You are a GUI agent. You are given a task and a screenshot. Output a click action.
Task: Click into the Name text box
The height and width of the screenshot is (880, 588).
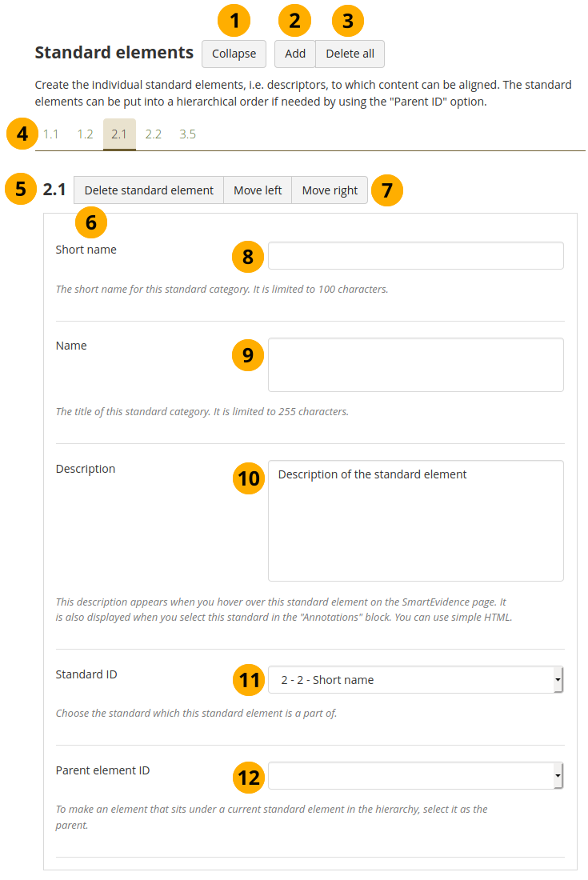(415, 364)
